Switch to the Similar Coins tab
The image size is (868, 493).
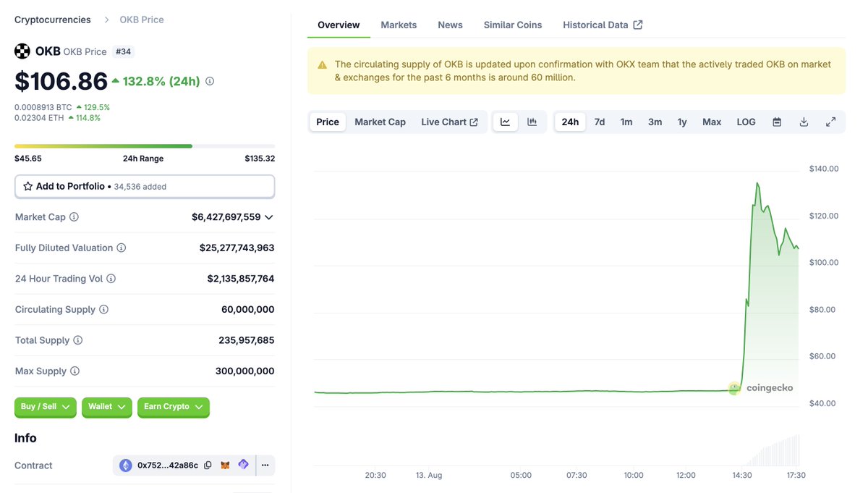click(513, 25)
